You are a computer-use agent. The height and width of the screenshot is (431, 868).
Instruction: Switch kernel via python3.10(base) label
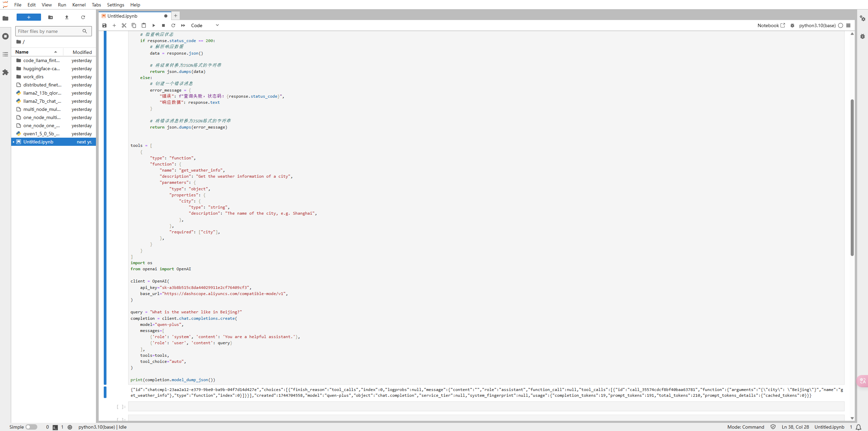point(817,25)
